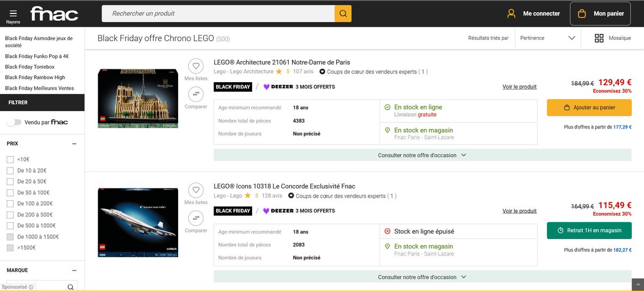
Task: Expand Concorde offre d'occasion panel
Action: click(x=422, y=277)
